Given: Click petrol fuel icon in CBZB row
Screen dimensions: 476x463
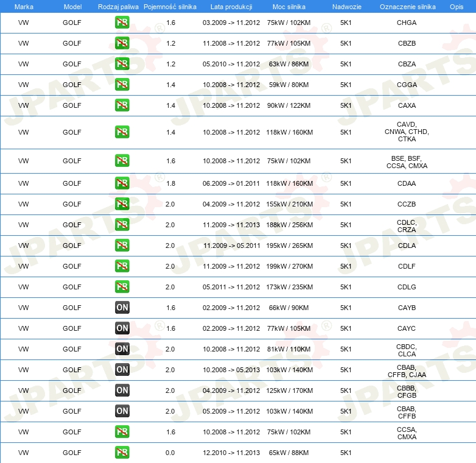Looking at the screenshot, I should pyautogui.click(x=122, y=43).
